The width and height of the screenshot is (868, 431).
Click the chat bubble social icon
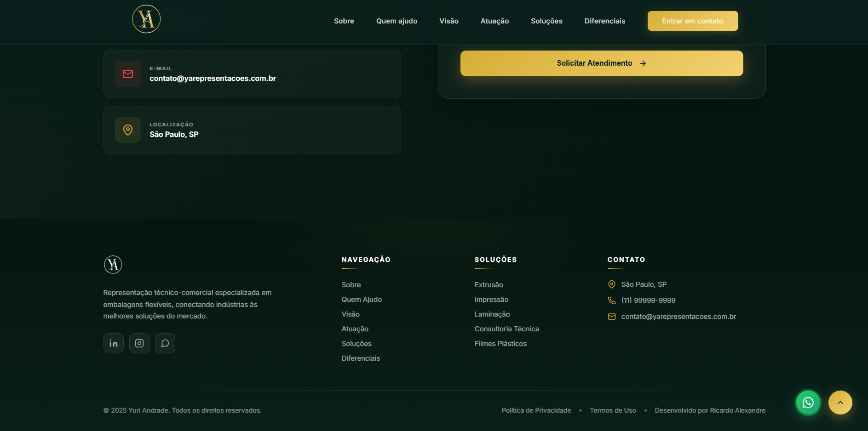coord(165,343)
